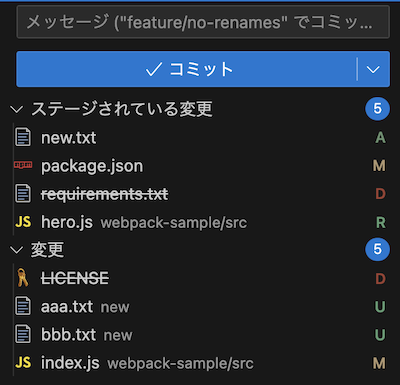Select deleted file requirements.txt
The height and width of the screenshot is (385, 400).
click(x=104, y=195)
